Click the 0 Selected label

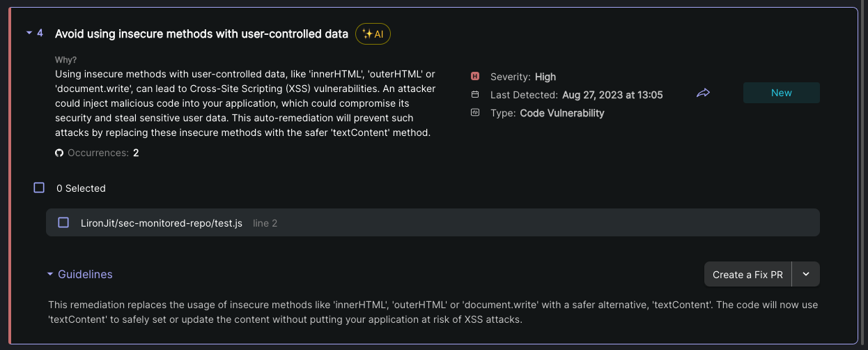pyautogui.click(x=81, y=188)
